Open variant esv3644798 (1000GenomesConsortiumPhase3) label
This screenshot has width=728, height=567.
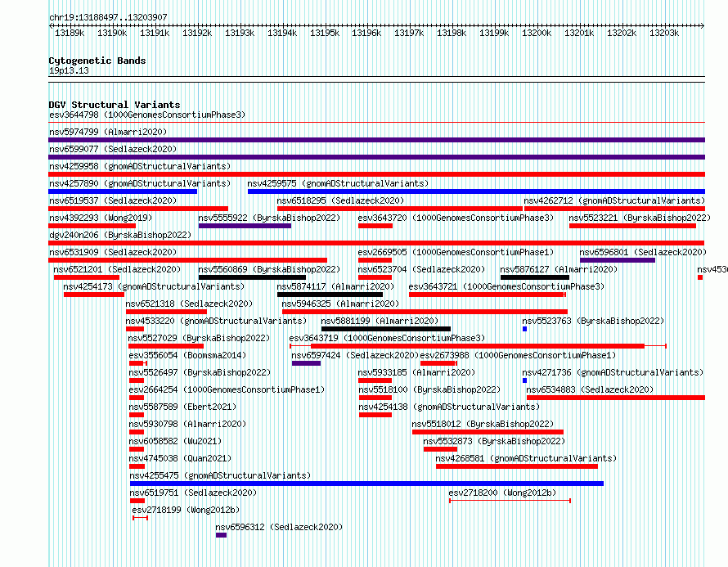pyautogui.click(x=147, y=115)
